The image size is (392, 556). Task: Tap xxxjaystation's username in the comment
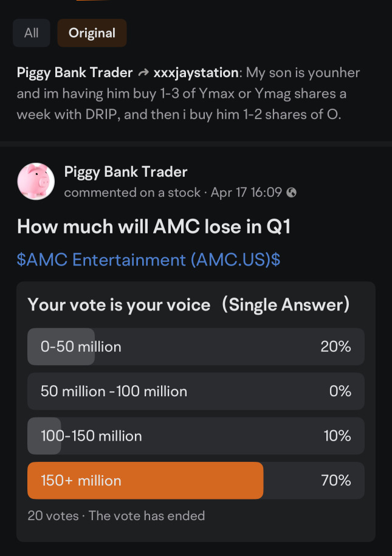coord(196,73)
